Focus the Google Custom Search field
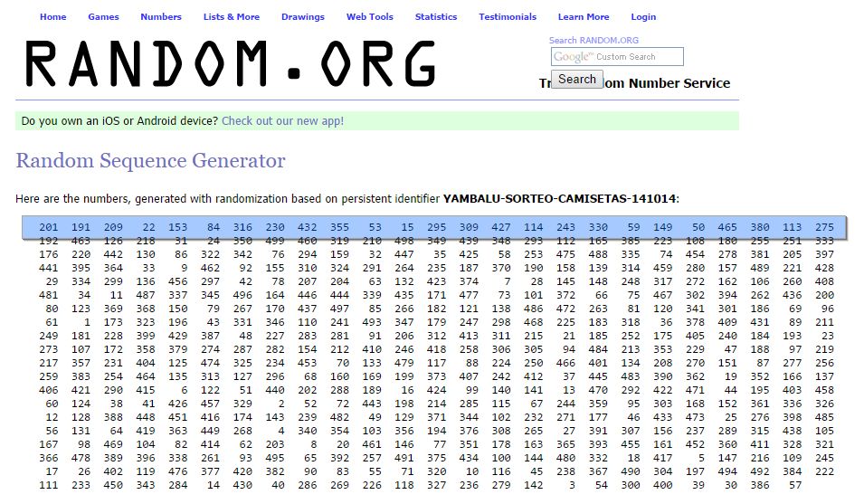This screenshot has width=864, height=504. click(617, 57)
